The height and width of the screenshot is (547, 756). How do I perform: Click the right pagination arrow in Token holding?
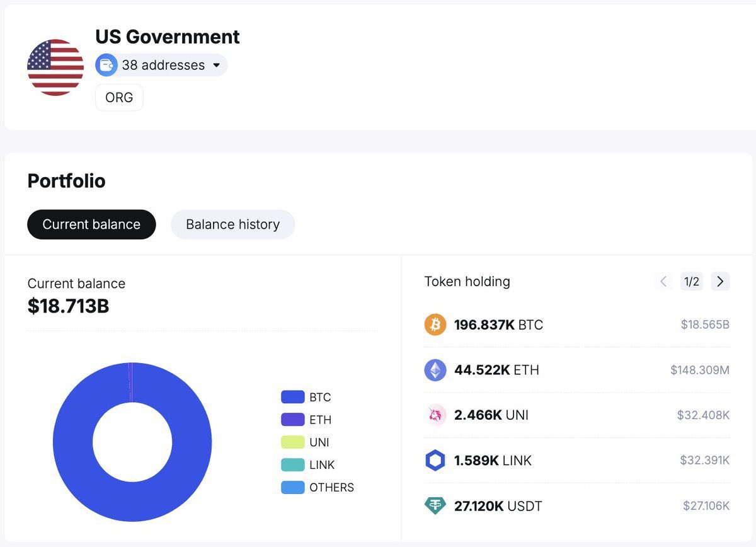pos(720,282)
